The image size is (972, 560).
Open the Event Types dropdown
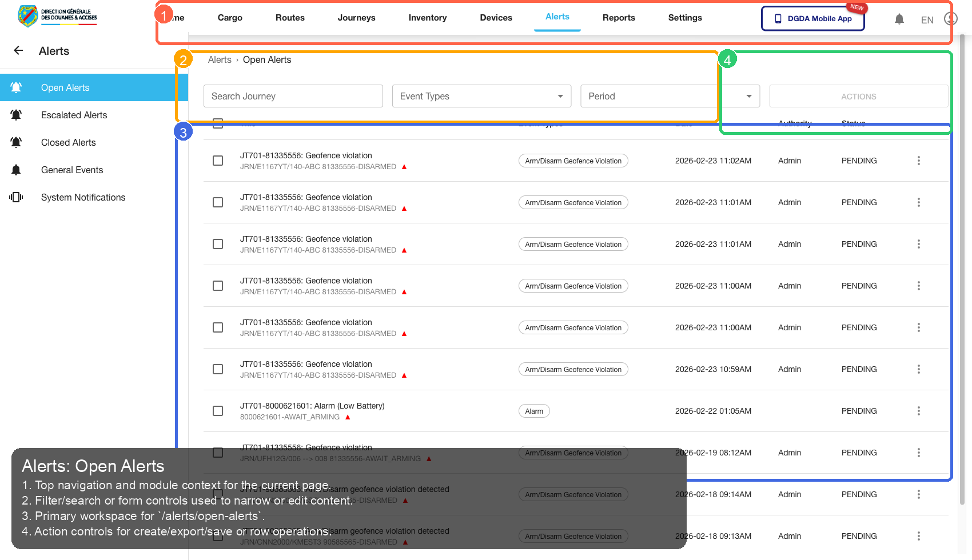(x=481, y=96)
